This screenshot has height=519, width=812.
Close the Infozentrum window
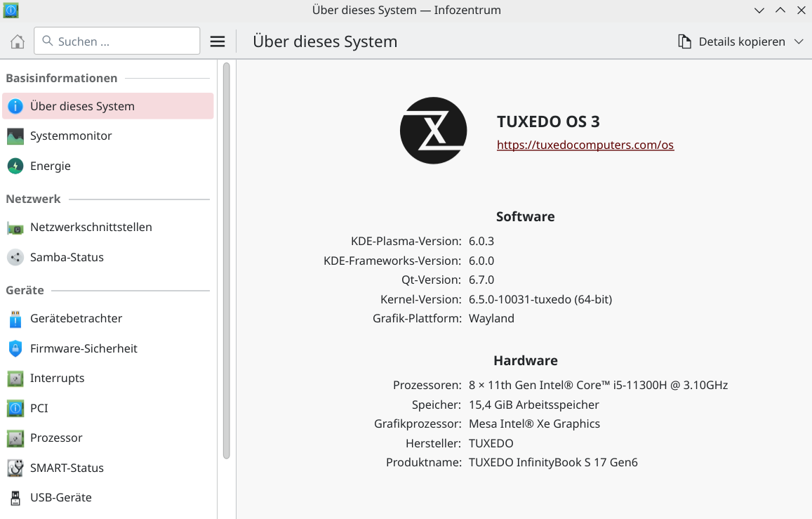pyautogui.click(x=801, y=11)
